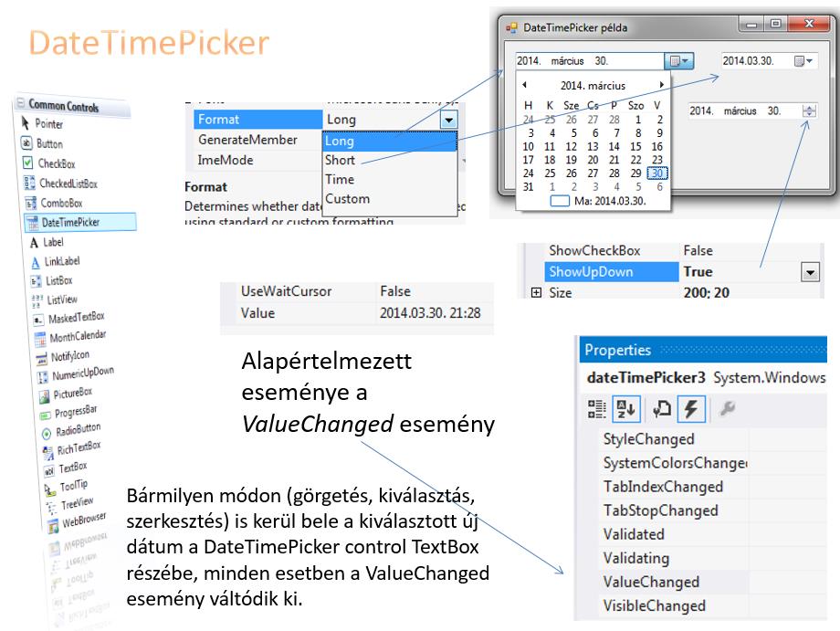Image resolution: width=840 pixels, height=631 pixels.
Task: Pick the RadioButton control icon
Action: point(47,434)
